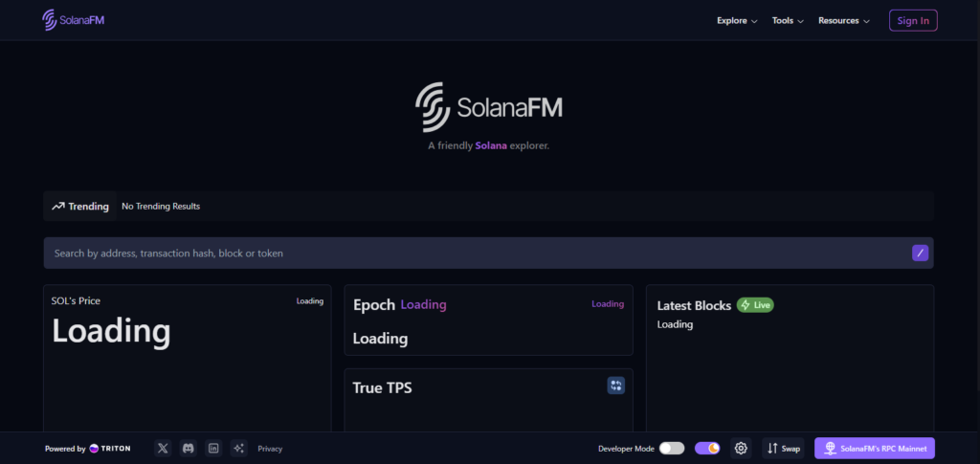Toggle Developer Mode switch
The height and width of the screenshot is (464, 980).
[x=672, y=449]
